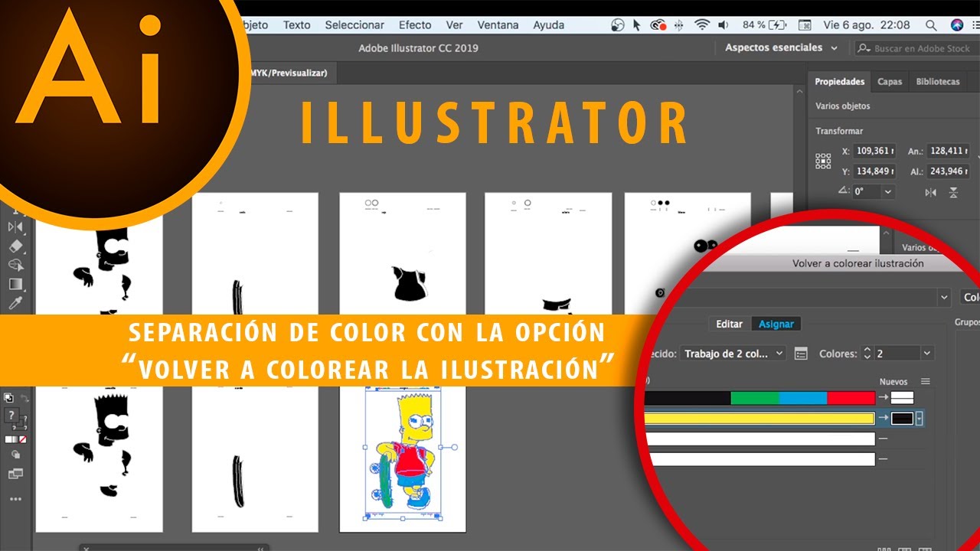Image resolution: width=980 pixels, height=551 pixels.
Task: Select the red segment in top color row
Action: click(851, 398)
